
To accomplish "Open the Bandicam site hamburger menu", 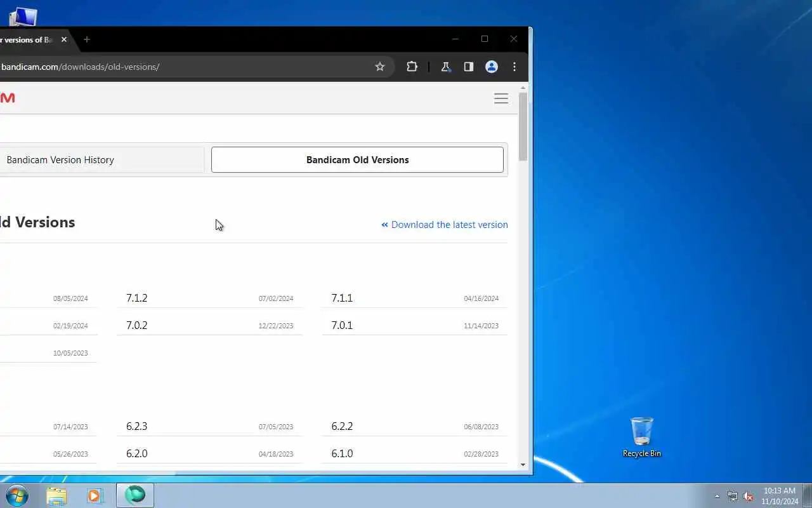I will point(501,98).
